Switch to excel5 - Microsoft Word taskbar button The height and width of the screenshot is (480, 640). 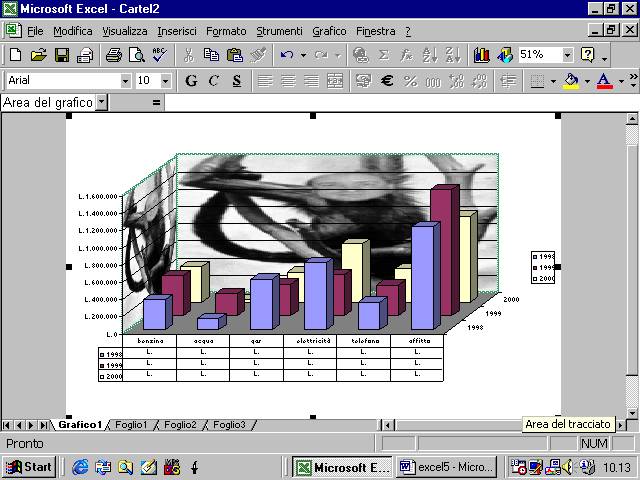pyautogui.click(x=447, y=466)
